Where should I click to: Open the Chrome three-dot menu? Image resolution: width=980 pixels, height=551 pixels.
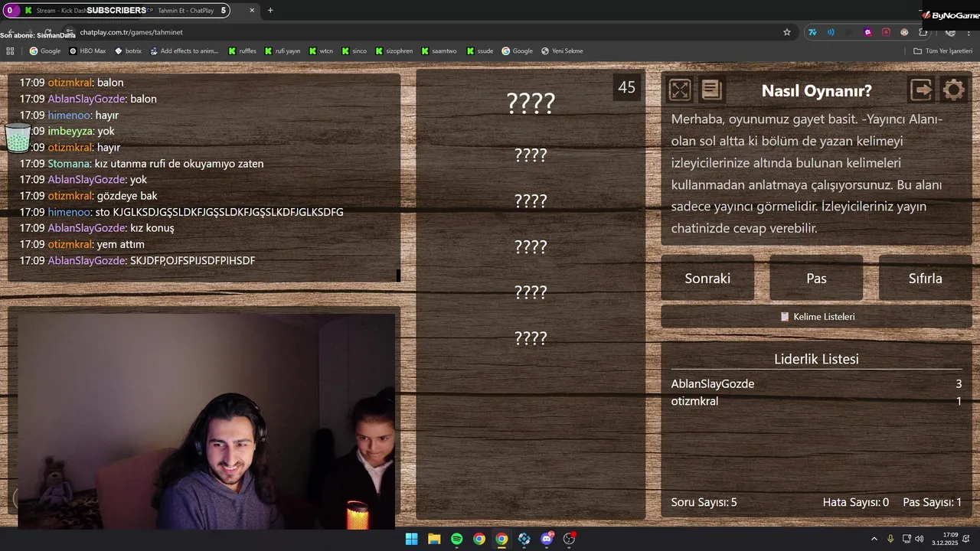968,32
